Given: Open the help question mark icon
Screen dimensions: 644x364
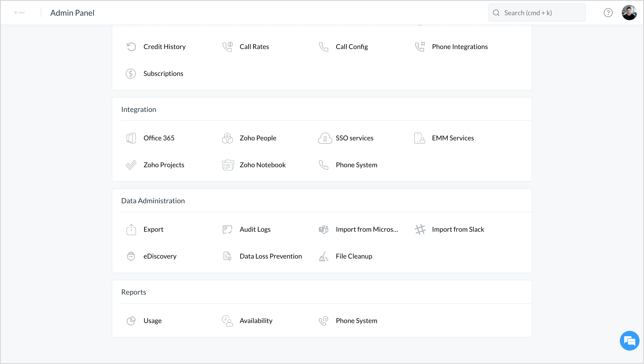Looking at the screenshot, I should (x=608, y=13).
